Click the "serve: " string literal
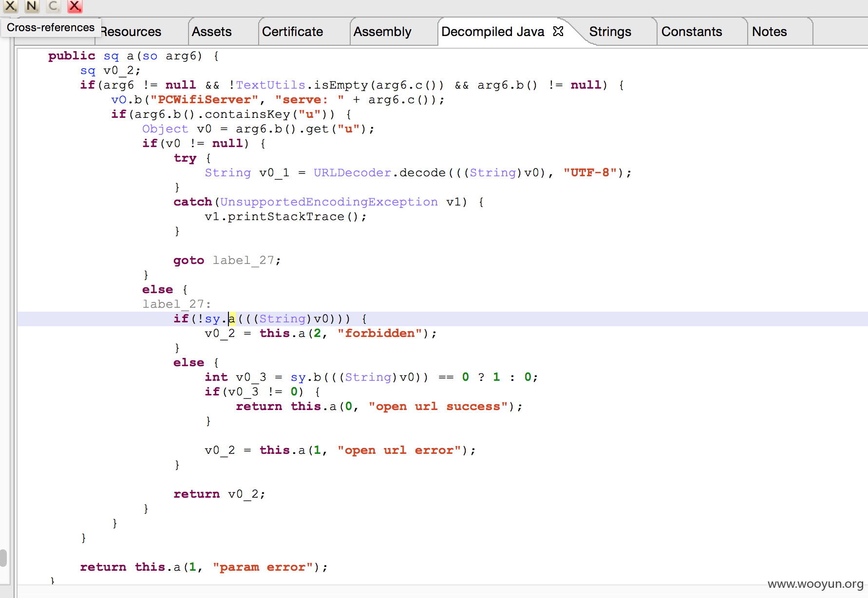 [x=310, y=100]
